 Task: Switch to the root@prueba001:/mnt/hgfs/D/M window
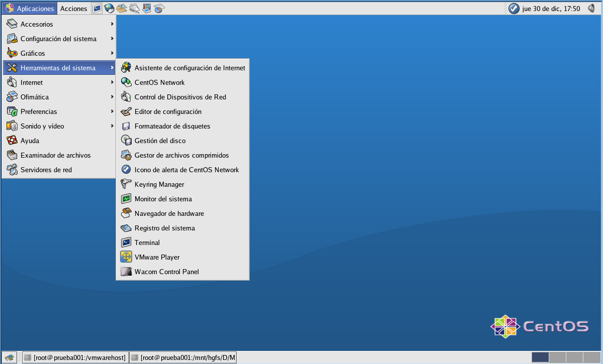point(183,357)
